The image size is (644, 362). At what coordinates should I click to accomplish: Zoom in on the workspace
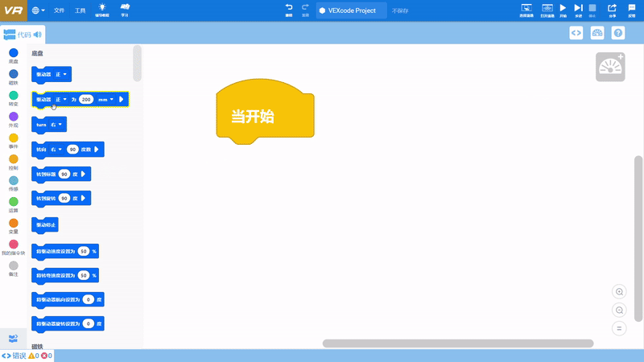click(619, 292)
